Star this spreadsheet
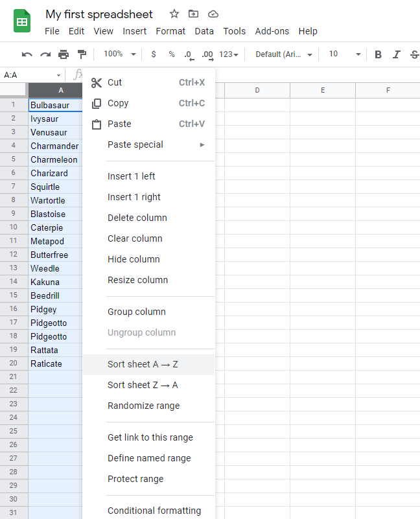The height and width of the screenshot is (519, 420). click(174, 14)
